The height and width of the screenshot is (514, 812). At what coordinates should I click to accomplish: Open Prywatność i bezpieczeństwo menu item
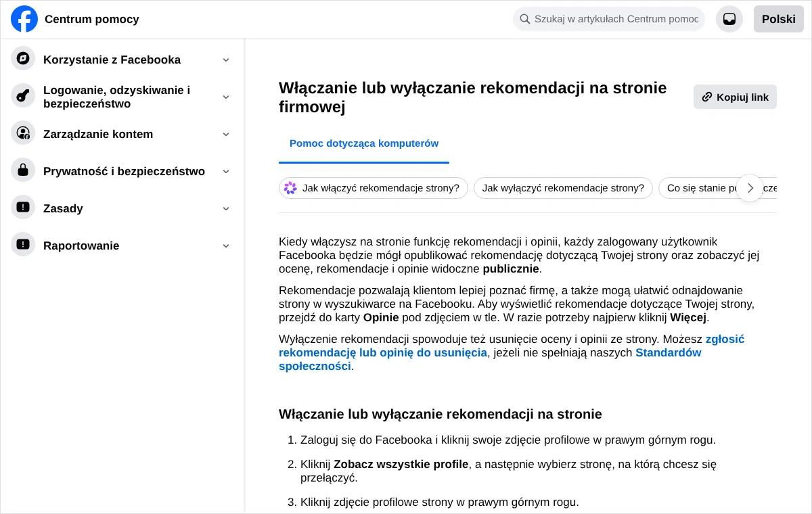(x=122, y=171)
